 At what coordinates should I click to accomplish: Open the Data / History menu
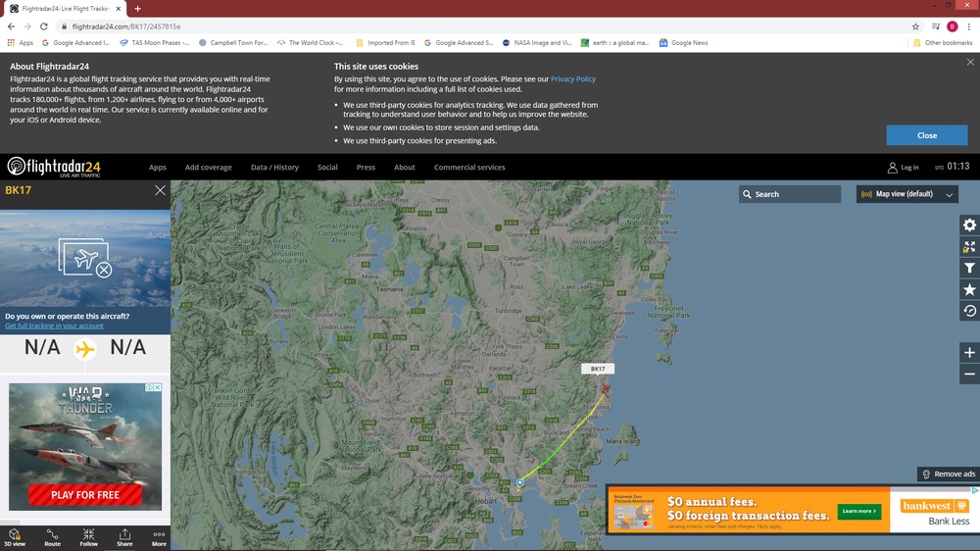pyautogui.click(x=274, y=168)
